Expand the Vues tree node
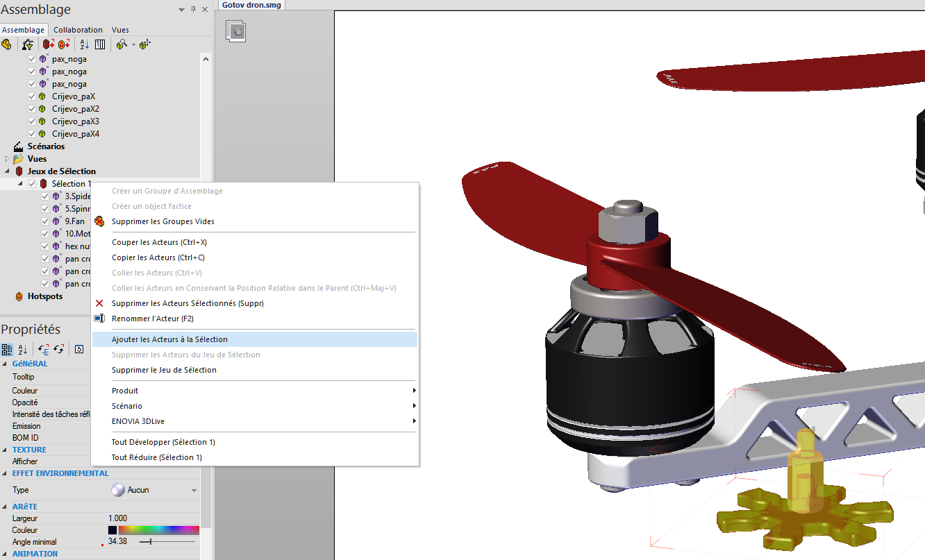 pos(8,159)
